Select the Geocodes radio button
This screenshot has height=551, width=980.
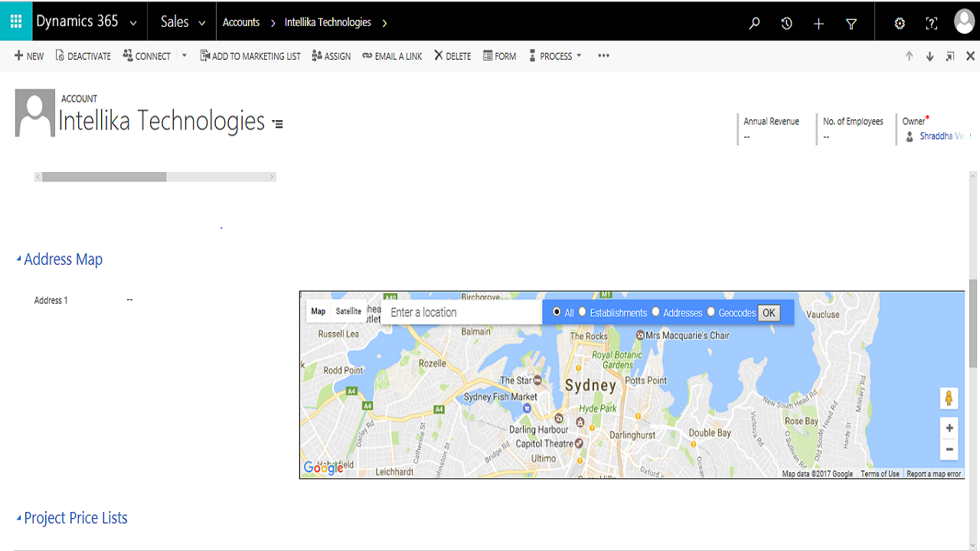pos(710,311)
